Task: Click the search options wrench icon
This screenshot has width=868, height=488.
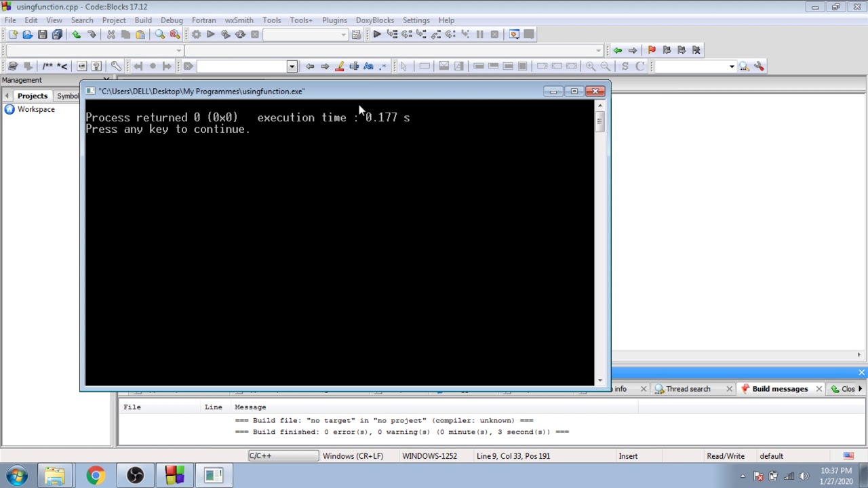Action: [x=759, y=66]
